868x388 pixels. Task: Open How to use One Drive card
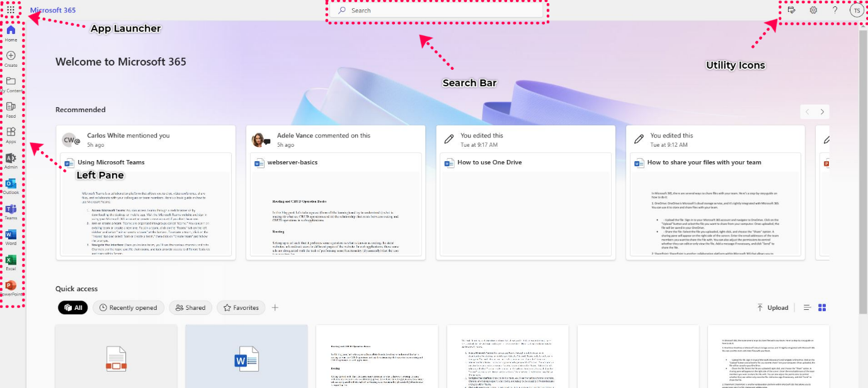coord(526,192)
